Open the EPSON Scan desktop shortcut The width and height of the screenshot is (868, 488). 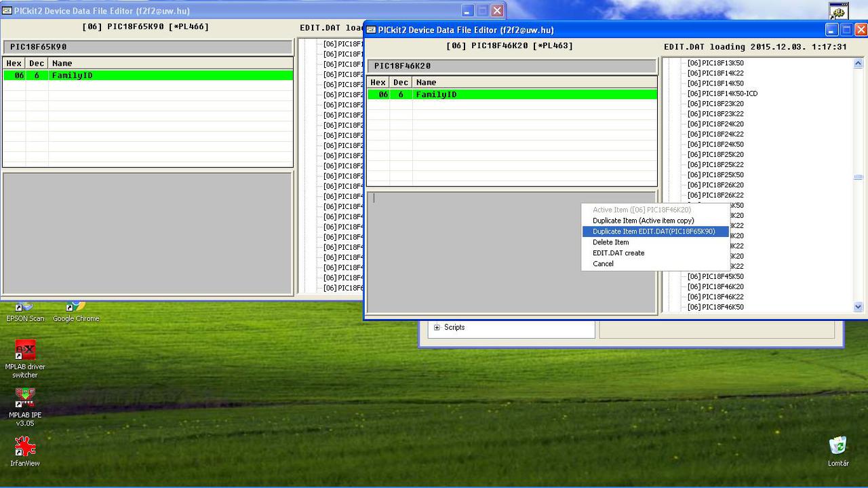click(25, 312)
